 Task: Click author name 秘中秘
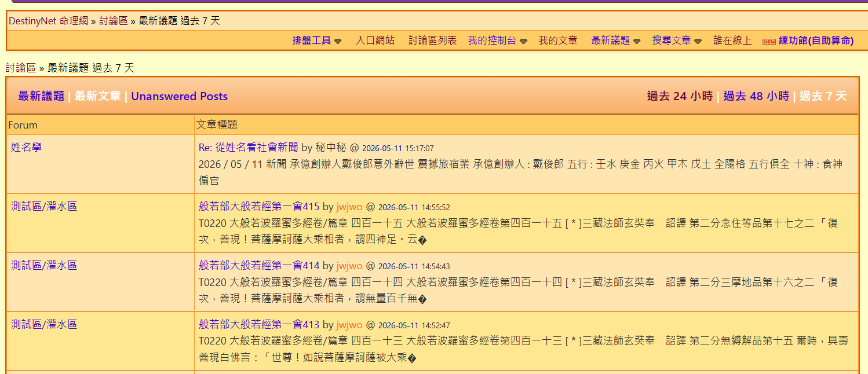tap(330, 148)
